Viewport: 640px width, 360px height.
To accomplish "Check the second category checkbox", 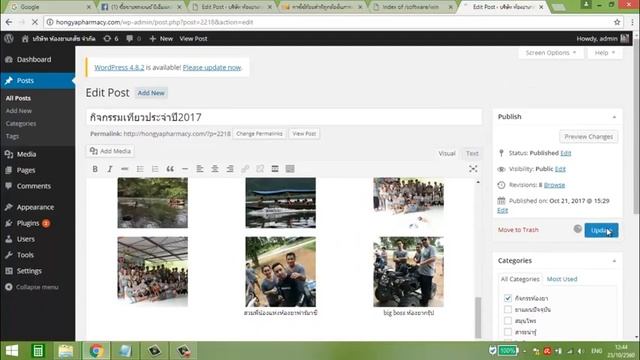I will [508, 309].
